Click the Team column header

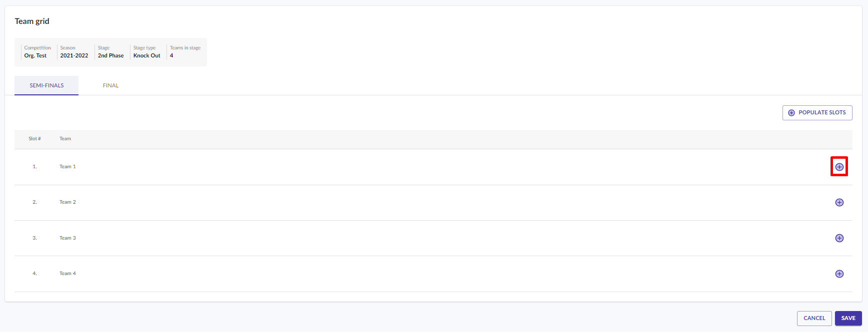(65, 139)
